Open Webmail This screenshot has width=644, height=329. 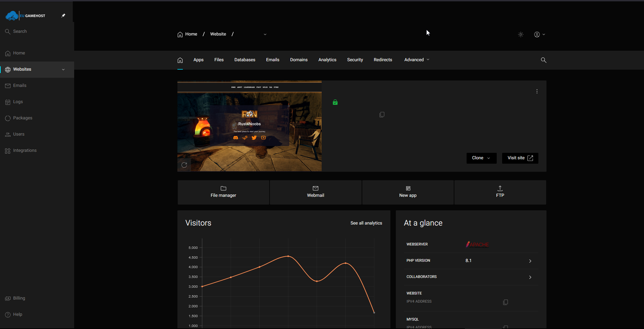click(x=316, y=192)
